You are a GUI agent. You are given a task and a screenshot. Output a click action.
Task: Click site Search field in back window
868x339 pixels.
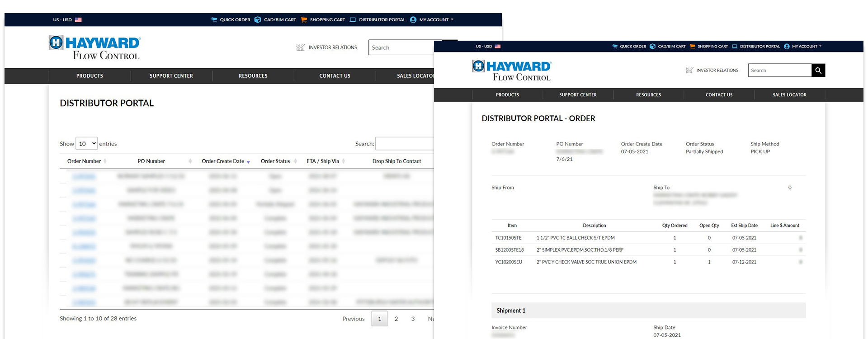tap(401, 47)
